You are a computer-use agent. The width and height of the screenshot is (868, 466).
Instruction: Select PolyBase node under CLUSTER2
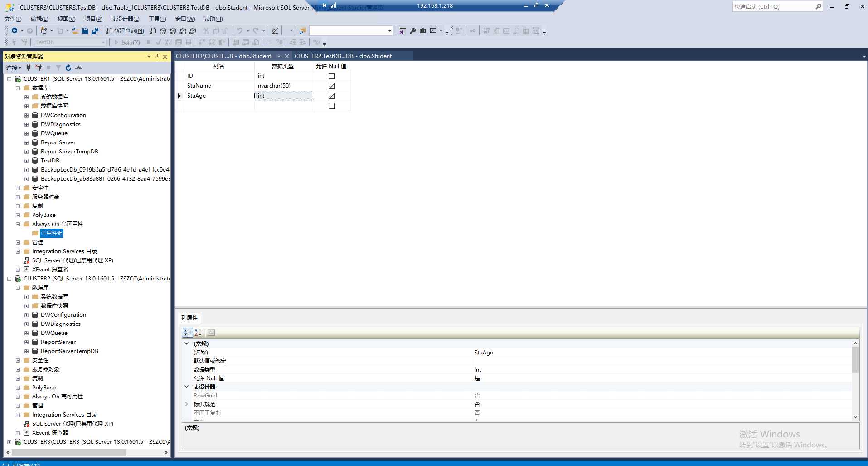coord(44,388)
